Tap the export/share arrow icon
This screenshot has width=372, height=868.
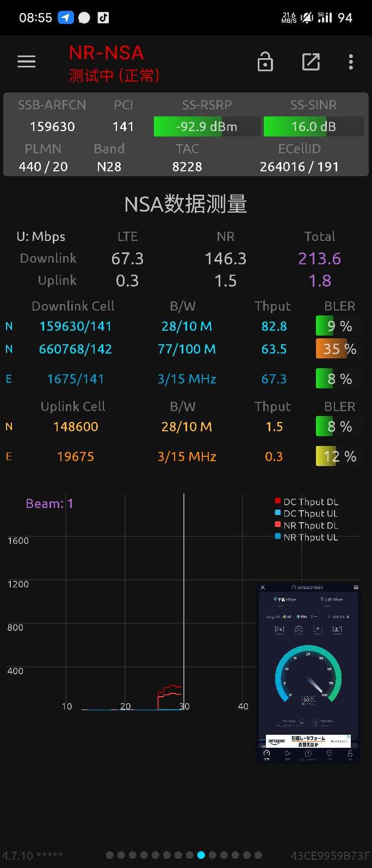311,62
